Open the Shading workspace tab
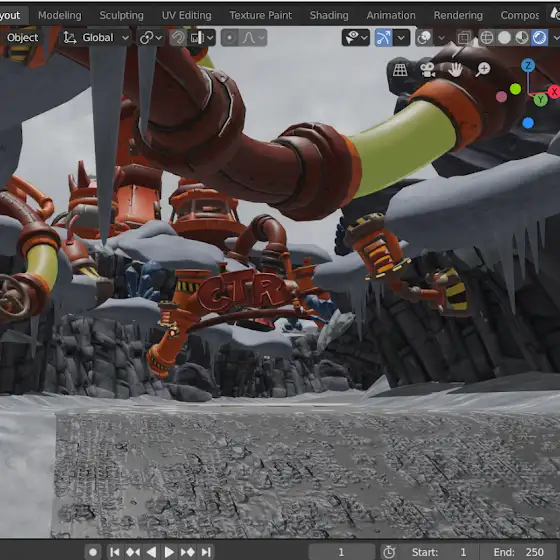 click(329, 15)
